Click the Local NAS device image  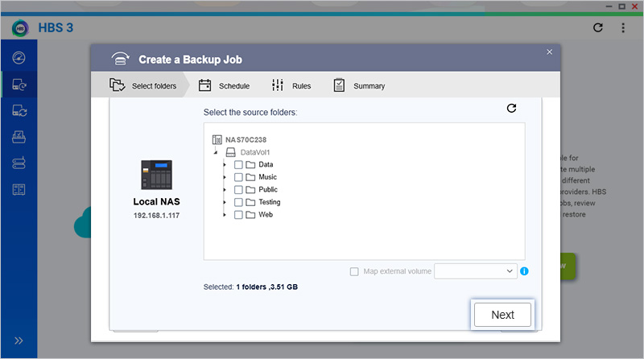point(156,175)
